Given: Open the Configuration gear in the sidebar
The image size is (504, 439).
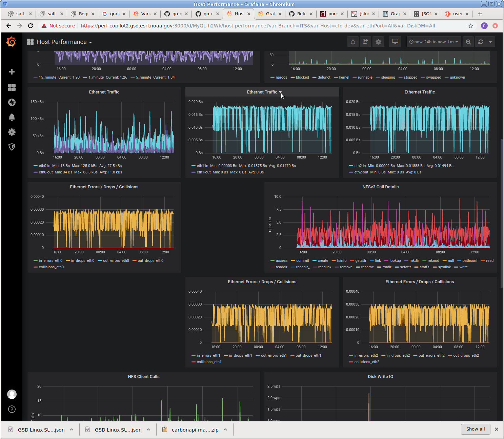Looking at the screenshot, I should 12,132.
